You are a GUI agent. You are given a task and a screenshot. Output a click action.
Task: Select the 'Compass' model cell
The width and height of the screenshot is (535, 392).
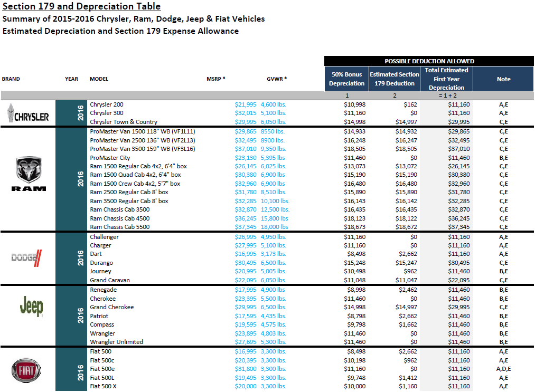(x=102, y=324)
